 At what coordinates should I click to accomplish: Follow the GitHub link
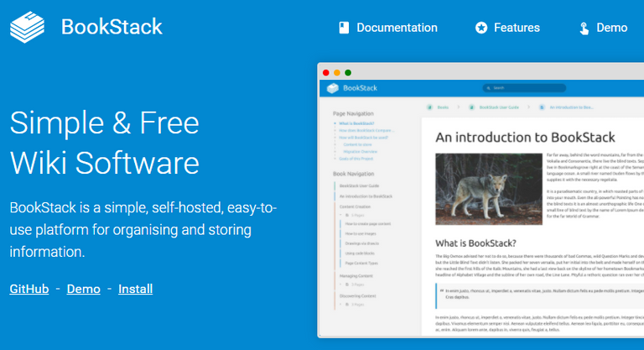point(29,289)
